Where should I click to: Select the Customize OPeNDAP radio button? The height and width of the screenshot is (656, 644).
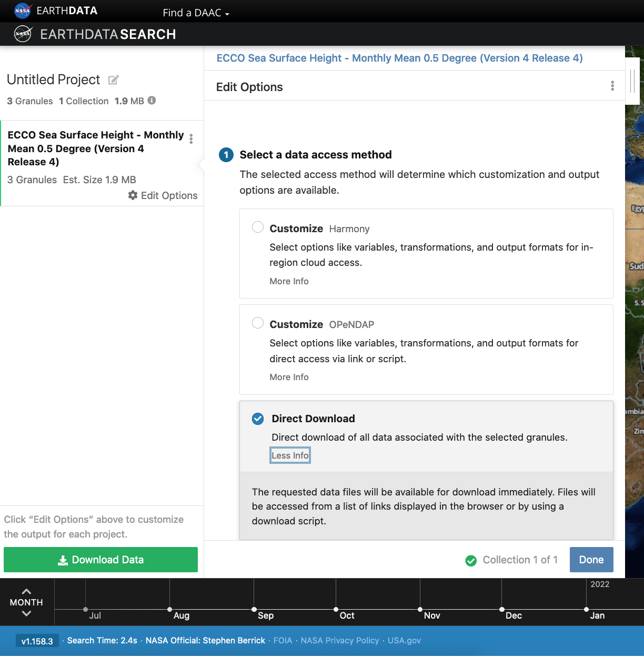pos(258,323)
